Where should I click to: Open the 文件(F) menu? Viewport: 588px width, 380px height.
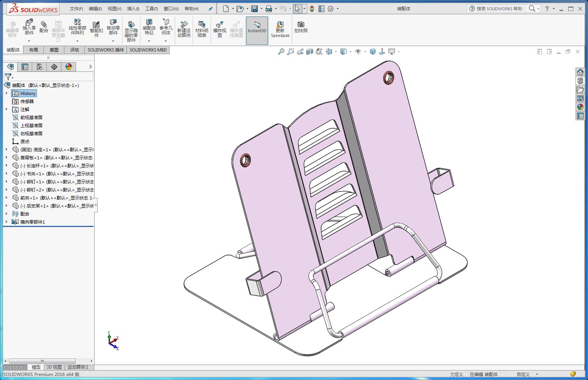[76, 9]
